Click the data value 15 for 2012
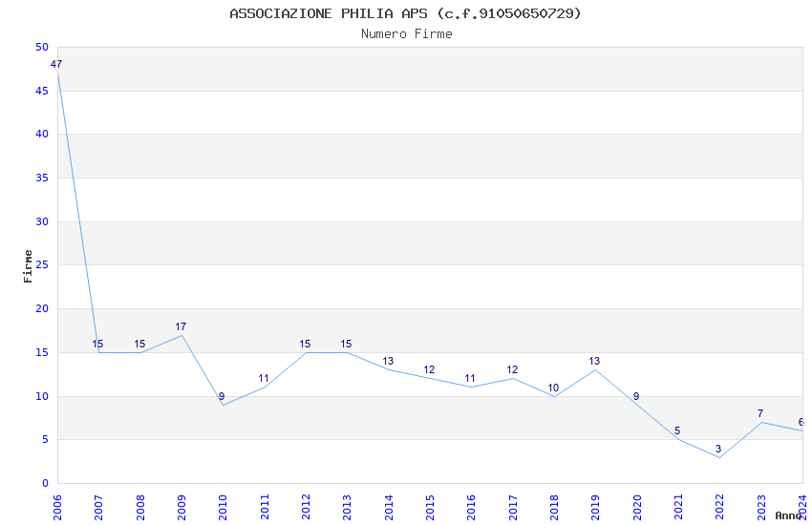812x525 pixels. pyautogui.click(x=305, y=344)
